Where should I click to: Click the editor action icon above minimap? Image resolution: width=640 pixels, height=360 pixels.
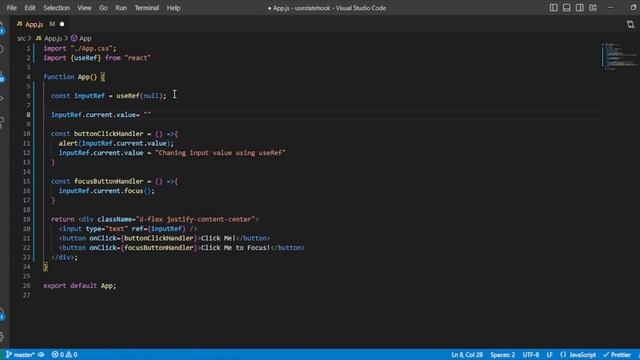tap(631, 24)
